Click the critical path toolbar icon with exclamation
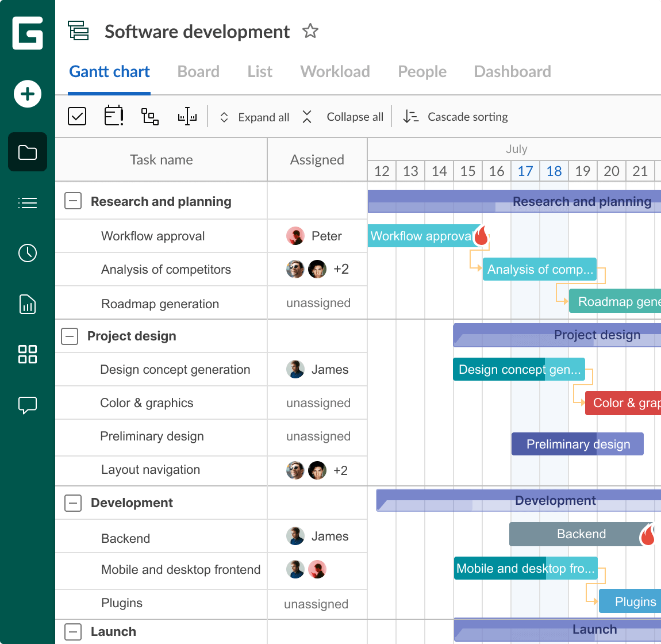Image resolution: width=661 pixels, height=644 pixels. (x=114, y=116)
